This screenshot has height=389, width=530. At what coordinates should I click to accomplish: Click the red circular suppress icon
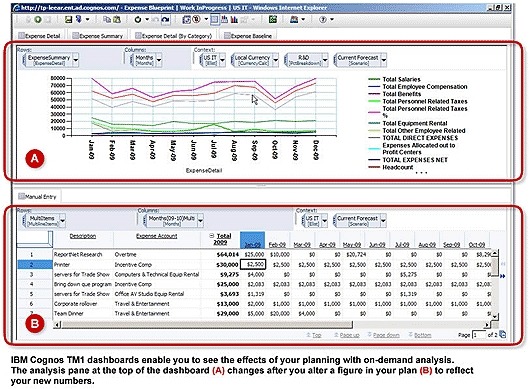(196, 20)
